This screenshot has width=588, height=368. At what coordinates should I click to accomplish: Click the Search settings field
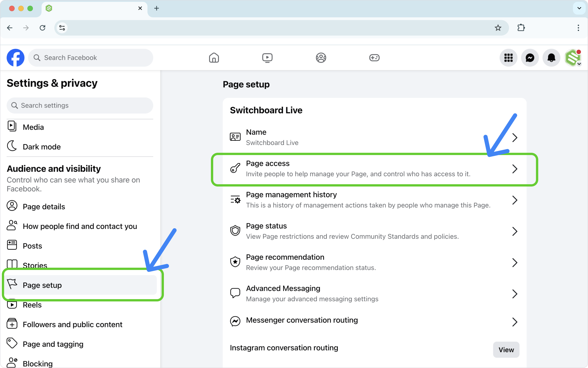pyautogui.click(x=80, y=105)
